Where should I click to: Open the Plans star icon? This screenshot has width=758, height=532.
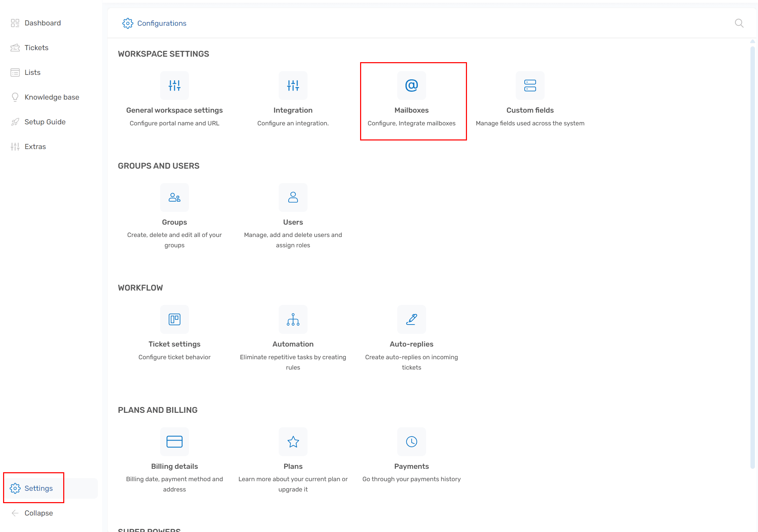[293, 442]
